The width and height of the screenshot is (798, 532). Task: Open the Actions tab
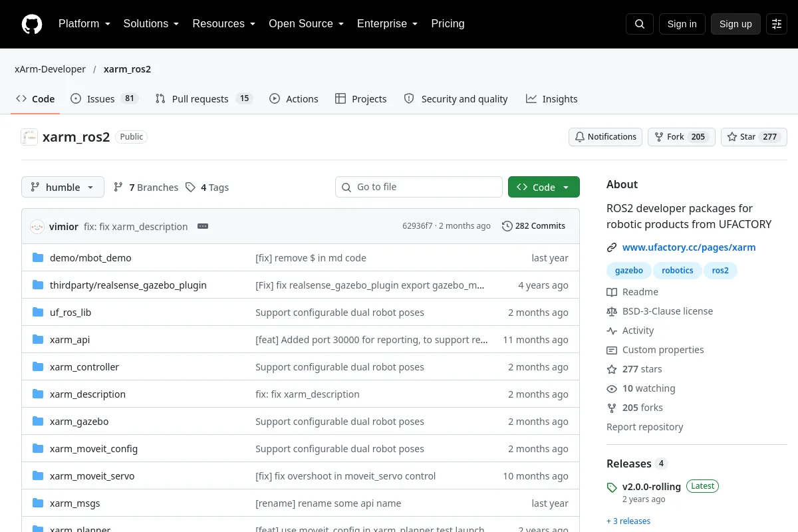[294, 98]
